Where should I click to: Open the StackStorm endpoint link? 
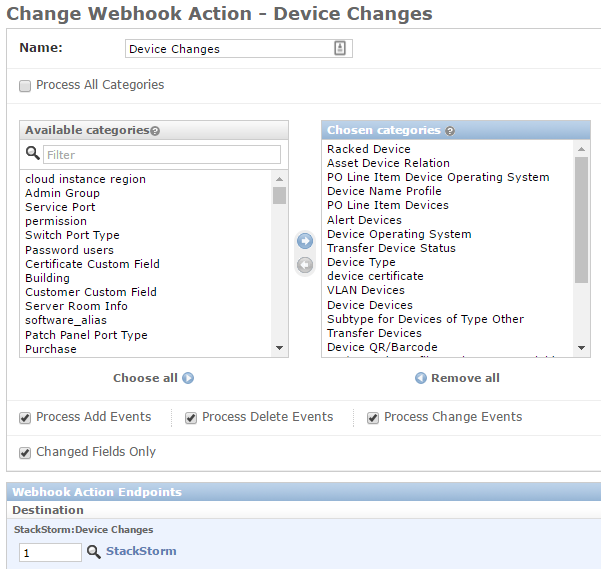(x=141, y=551)
